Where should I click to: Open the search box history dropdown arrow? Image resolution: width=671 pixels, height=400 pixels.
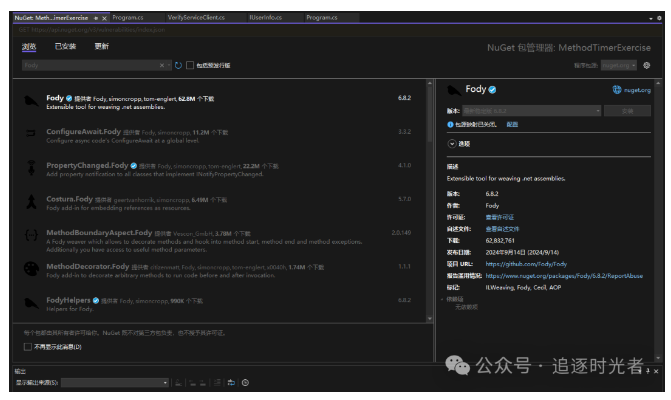[x=169, y=65]
